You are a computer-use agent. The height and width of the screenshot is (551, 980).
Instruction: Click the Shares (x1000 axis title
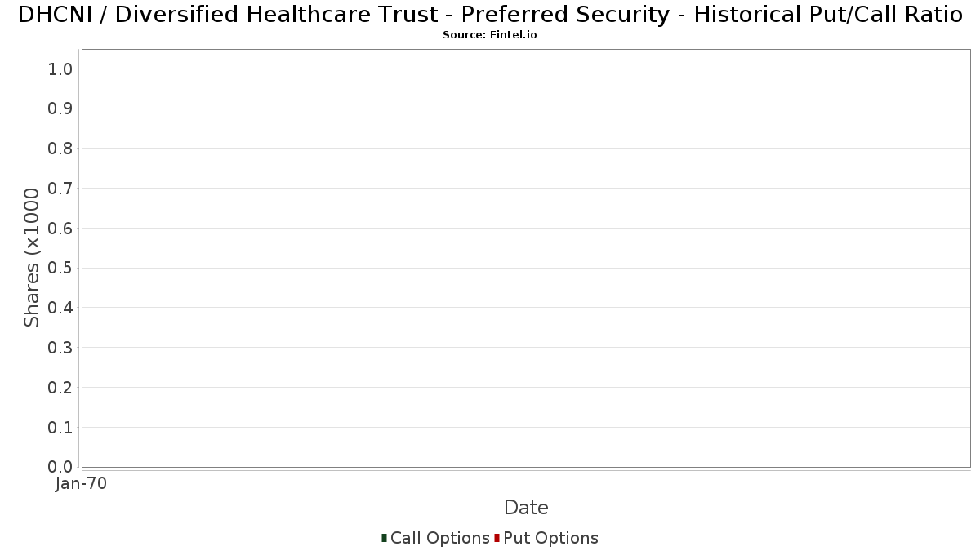(x=32, y=258)
